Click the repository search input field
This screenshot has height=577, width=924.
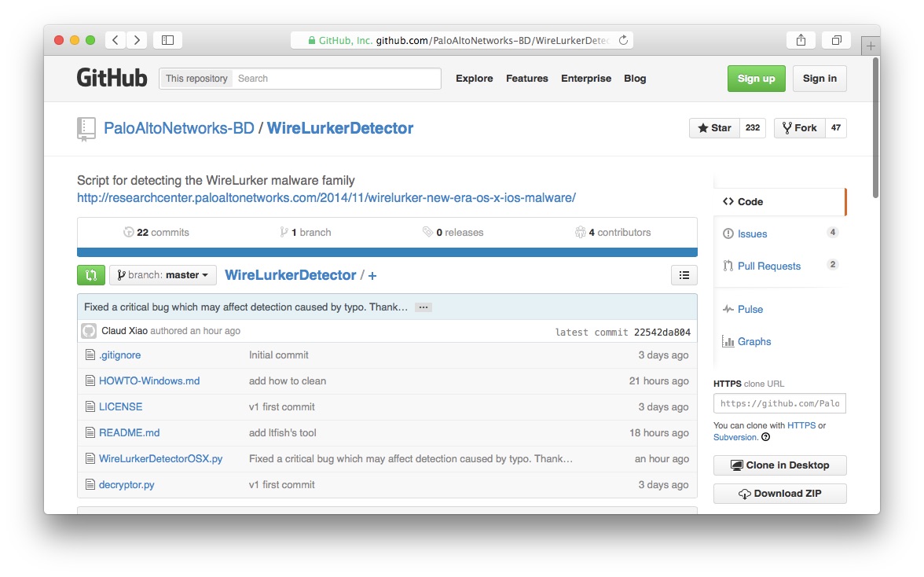tap(336, 79)
